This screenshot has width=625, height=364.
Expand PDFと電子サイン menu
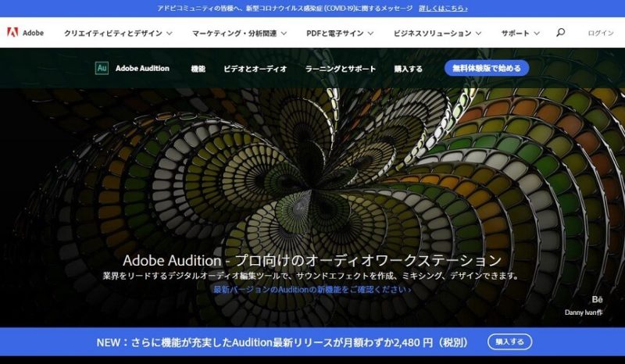(340, 33)
